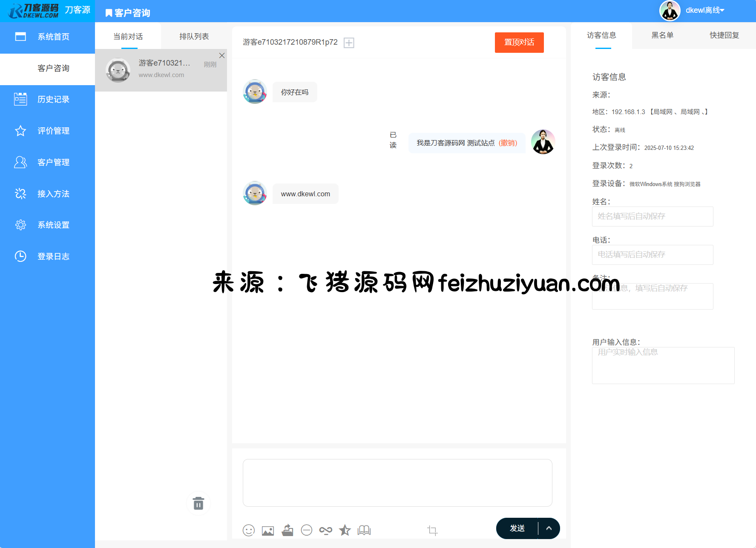Screen dimensions: 756x548
Task: Open the open-book knowledge icon
Action: coord(364,530)
